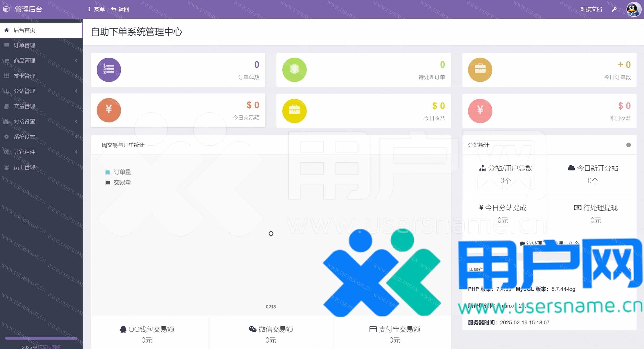Click the orange briefcase today's orders icon

tap(480, 70)
